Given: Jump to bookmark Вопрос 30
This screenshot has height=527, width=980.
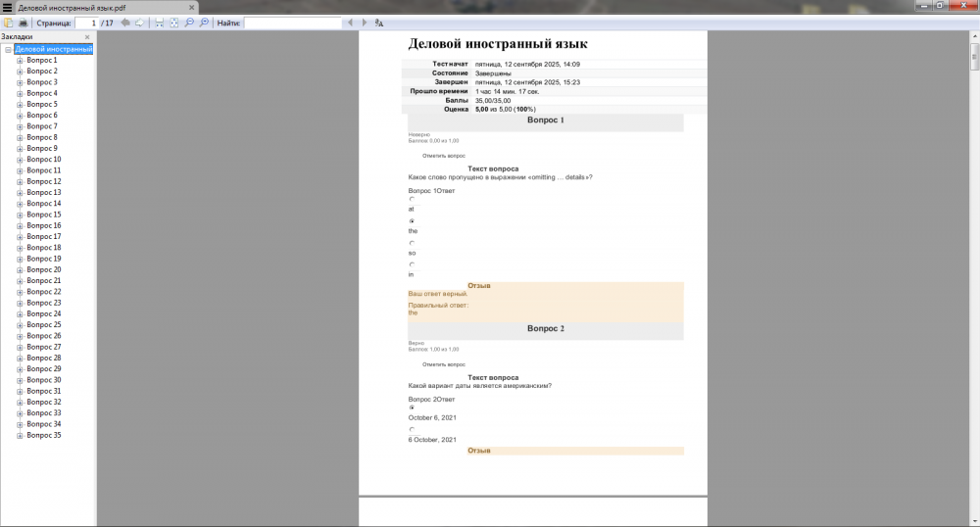Looking at the screenshot, I should [x=44, y=380].
